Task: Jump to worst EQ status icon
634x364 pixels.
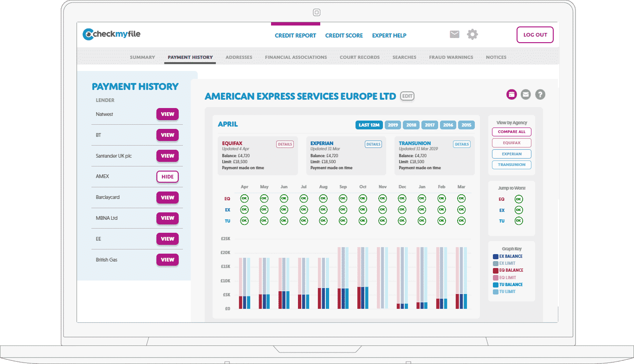Action: click(x=518, y=199)
